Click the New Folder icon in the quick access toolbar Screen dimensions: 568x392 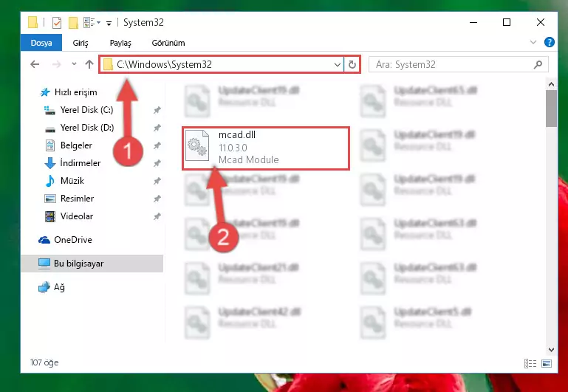coord(73,22)
